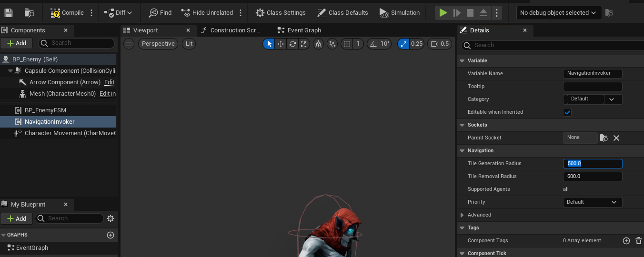The height and width of the screenshot is (257, 644).
Task: Click the frame skip play button
Action: [x=457, y=13]
